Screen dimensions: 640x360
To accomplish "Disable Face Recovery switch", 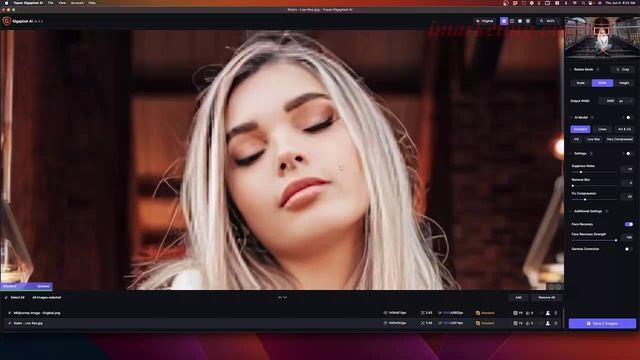I will click(629, 224).
